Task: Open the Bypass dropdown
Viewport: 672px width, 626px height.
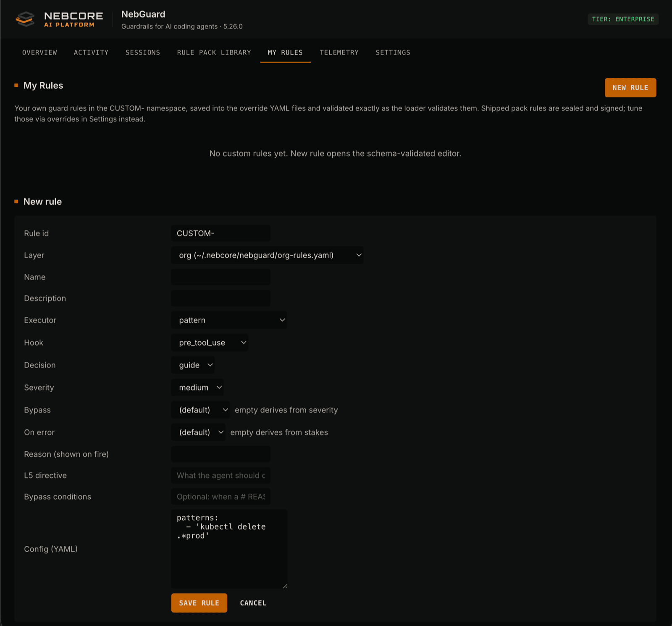Action: pos(200,410)
